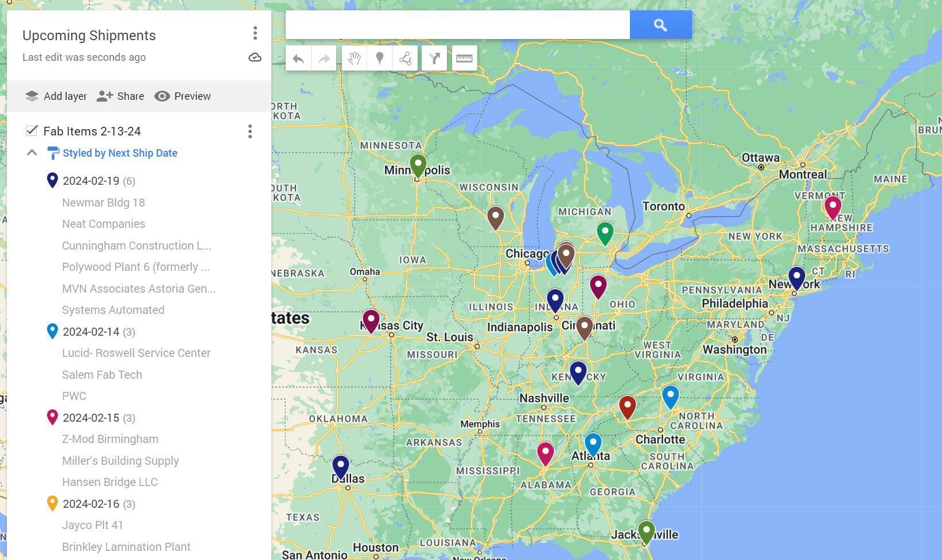
Task: Select the Measure distances tool
Action: (464, 57)
